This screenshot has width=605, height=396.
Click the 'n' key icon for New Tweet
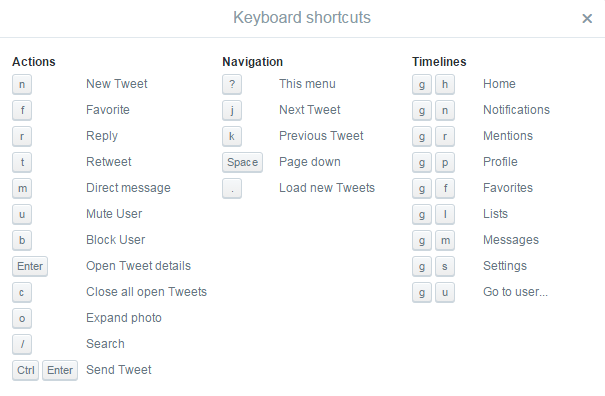coord(22,84)
